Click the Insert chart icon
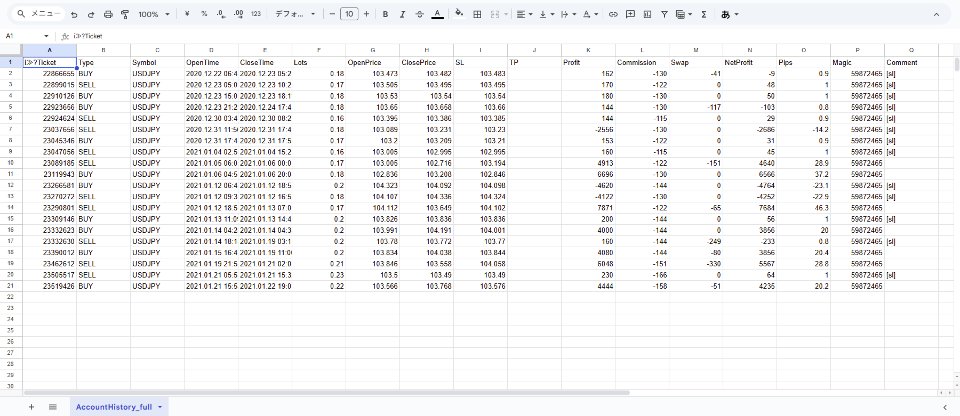 (647, 14)
